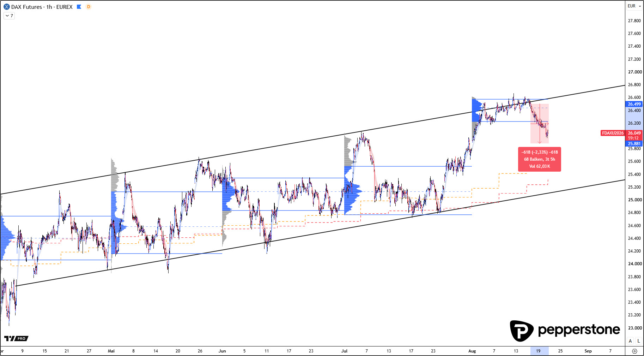
Task: Click date 5 on the time axis
Action: click(244, 351)
